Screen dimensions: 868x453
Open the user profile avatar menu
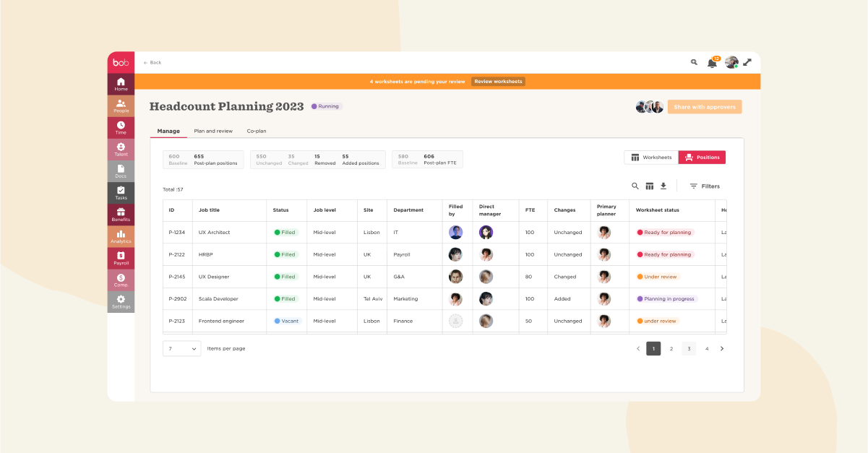tap(731, 63)
